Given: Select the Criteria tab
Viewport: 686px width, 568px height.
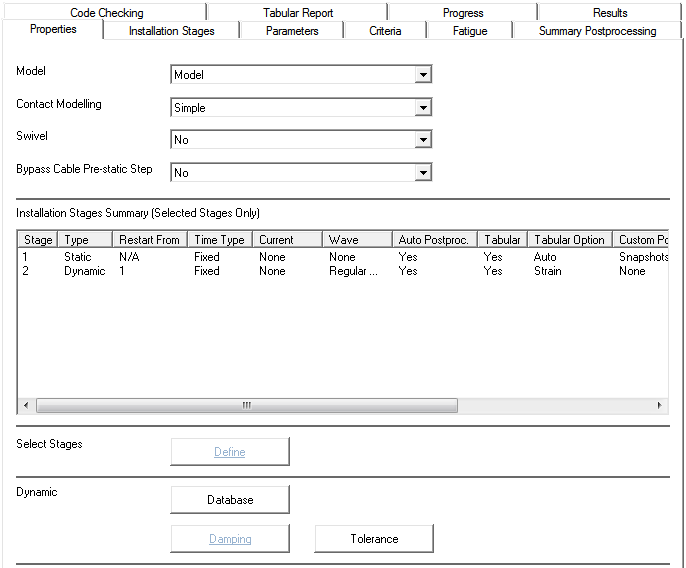Looking at the screenshot, I should (385, 31).
